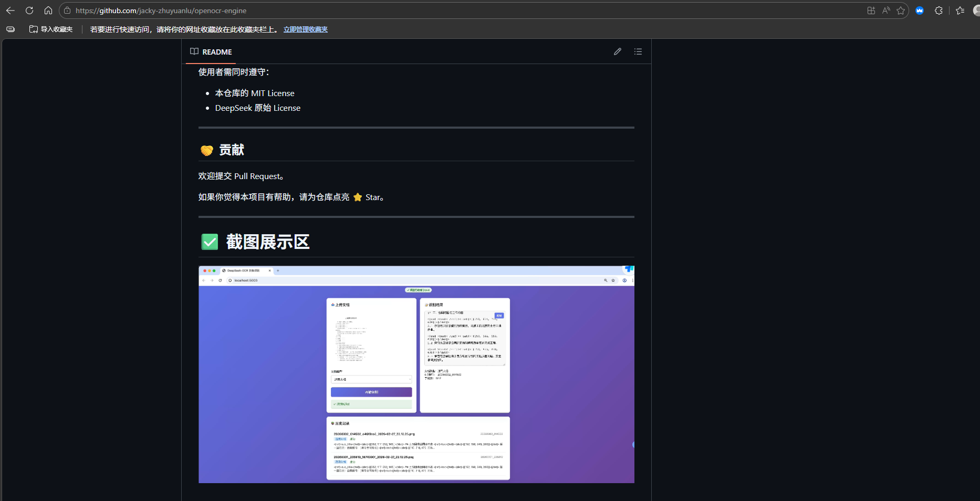Open the blue crown extension icon
The width and height of the screenshot is (980, 501).
920,11
